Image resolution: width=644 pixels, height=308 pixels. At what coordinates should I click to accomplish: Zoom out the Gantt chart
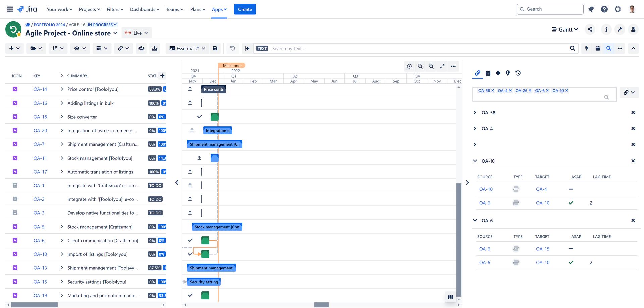pos(420,66)
